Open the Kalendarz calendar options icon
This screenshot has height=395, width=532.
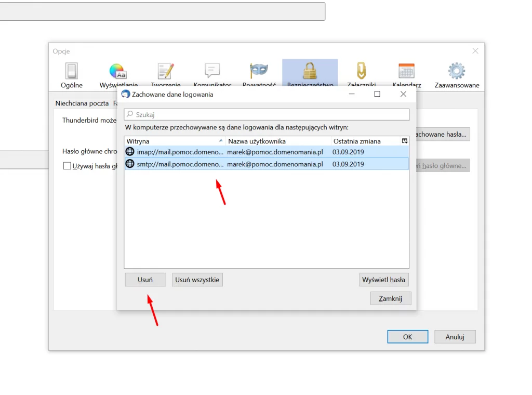coord(406,71)
